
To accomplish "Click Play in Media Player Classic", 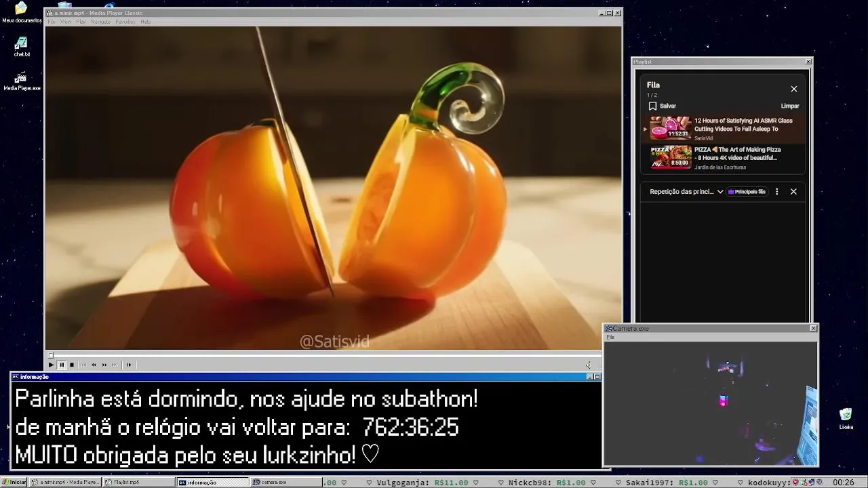I will point(51,365).
